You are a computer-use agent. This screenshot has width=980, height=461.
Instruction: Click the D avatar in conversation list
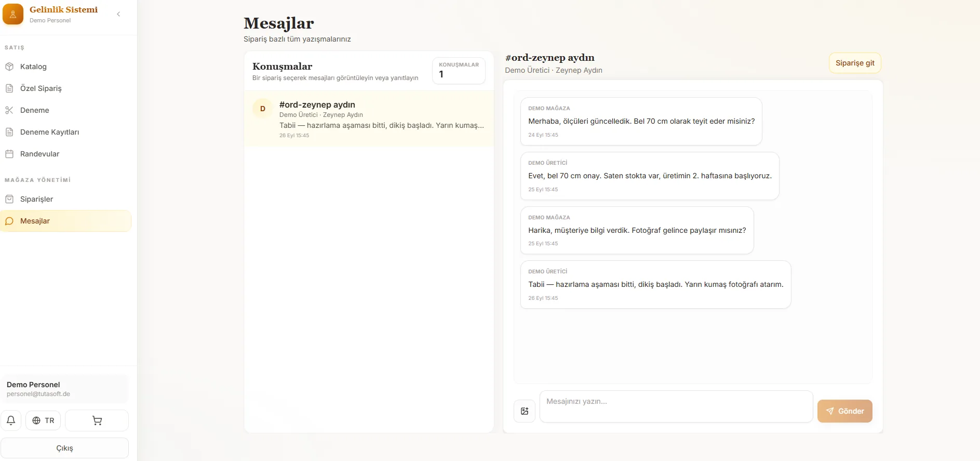pos(263,109)
